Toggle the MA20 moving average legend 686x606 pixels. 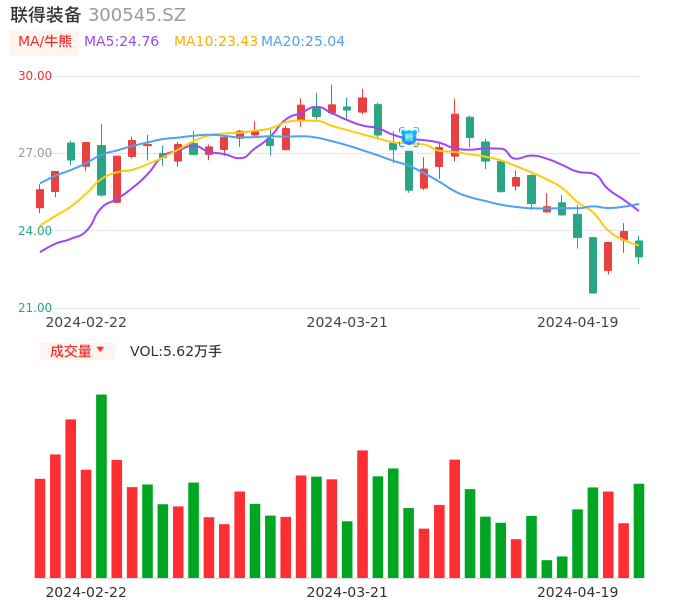[x=303, y=42]
